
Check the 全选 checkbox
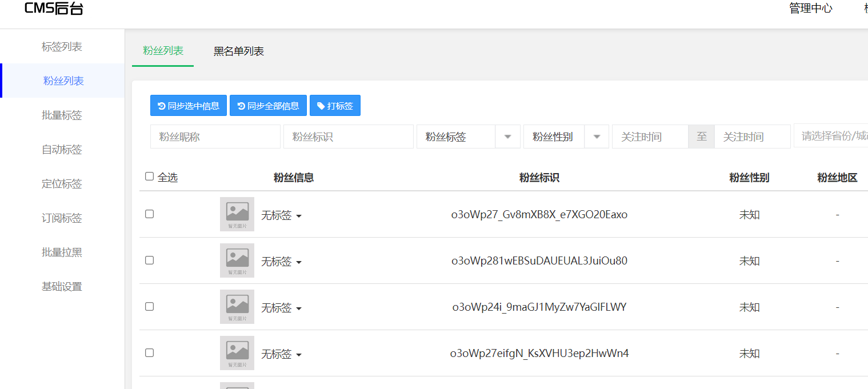click(x=150, y=177)
